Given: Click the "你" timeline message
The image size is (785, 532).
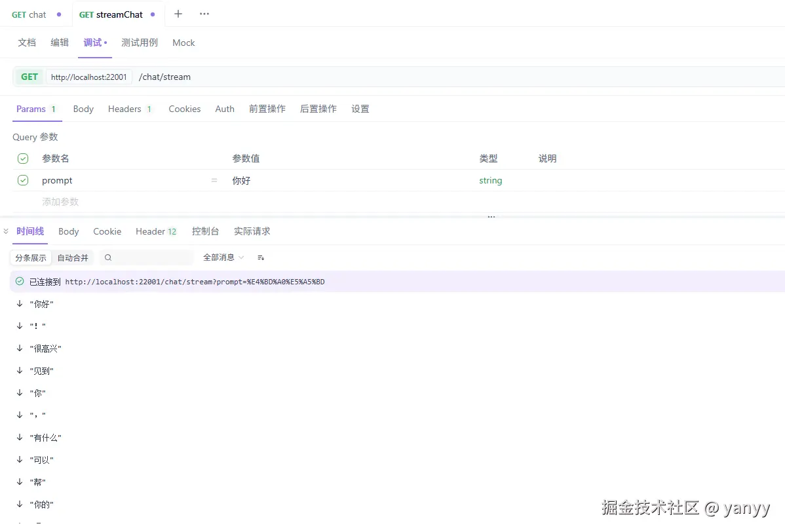Looking at the screenshot, I should 37,393.
